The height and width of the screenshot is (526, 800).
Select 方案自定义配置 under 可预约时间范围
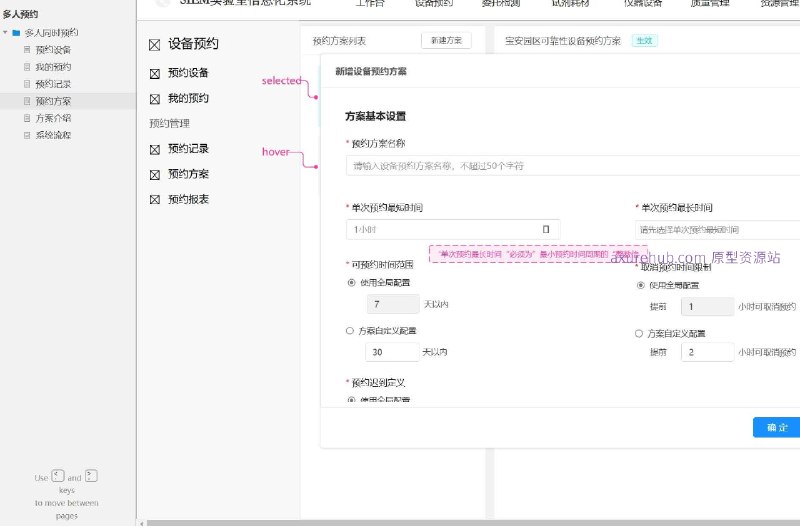pyautogui.click(x=350, y=331)
